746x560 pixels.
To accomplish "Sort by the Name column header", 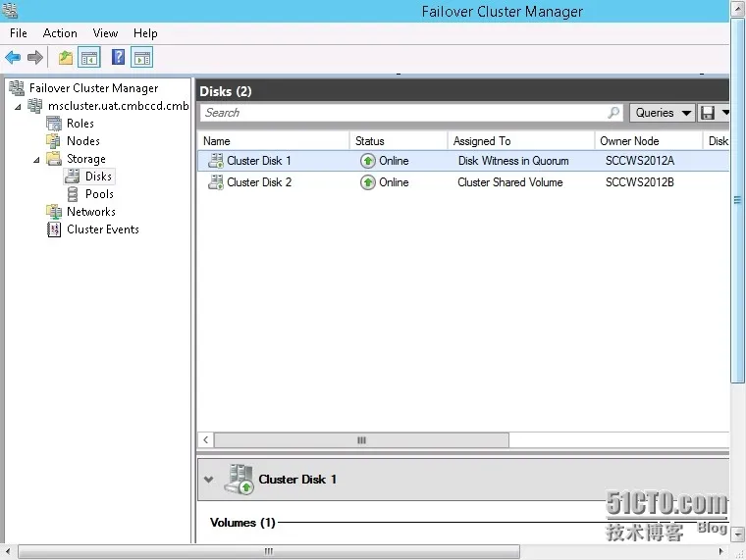I will [x=273, y=141].
